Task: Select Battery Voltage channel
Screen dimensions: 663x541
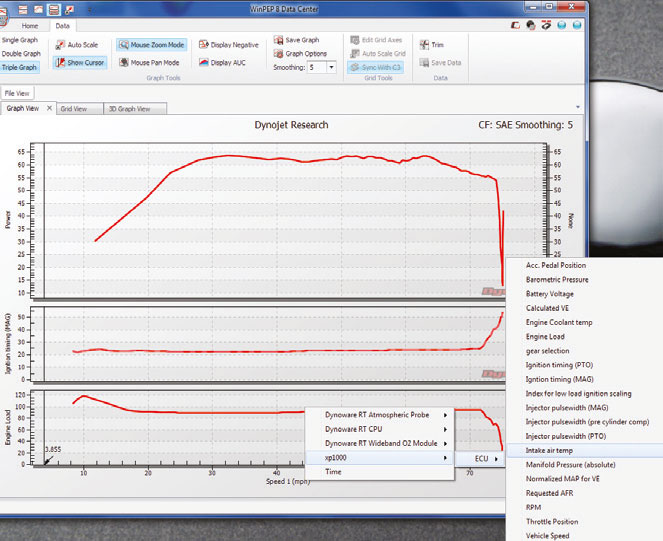Action: 550,294
